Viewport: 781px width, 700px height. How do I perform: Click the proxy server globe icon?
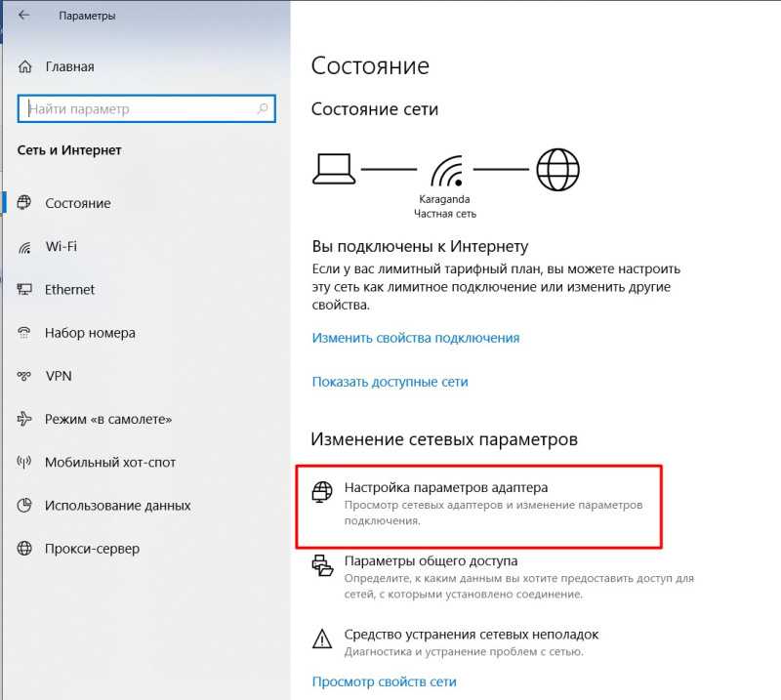24,549
